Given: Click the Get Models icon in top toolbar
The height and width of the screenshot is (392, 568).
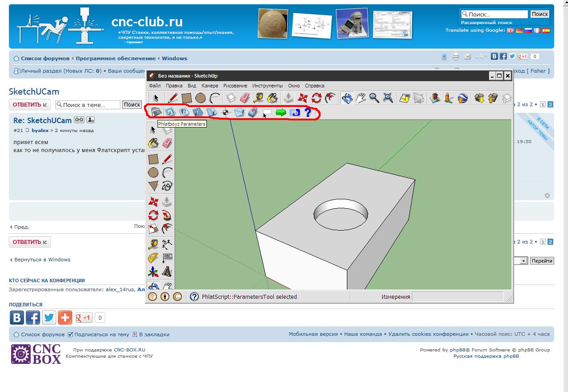Looking at the screenshot, I should (479, 98).
